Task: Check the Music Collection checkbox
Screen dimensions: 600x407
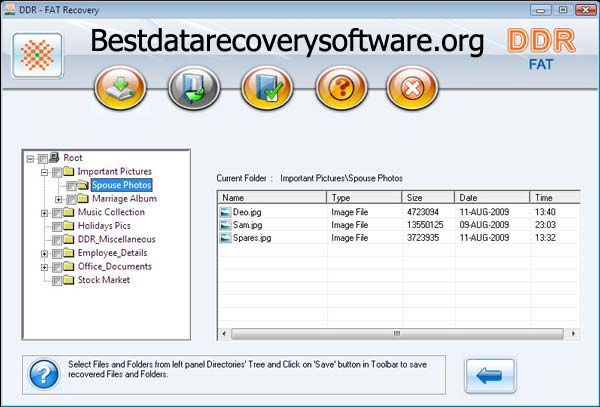Action: click(57, 213)
